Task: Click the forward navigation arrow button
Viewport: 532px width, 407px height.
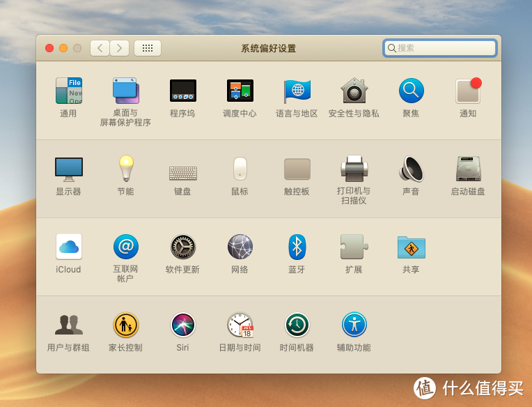Action: coord(120,48)
